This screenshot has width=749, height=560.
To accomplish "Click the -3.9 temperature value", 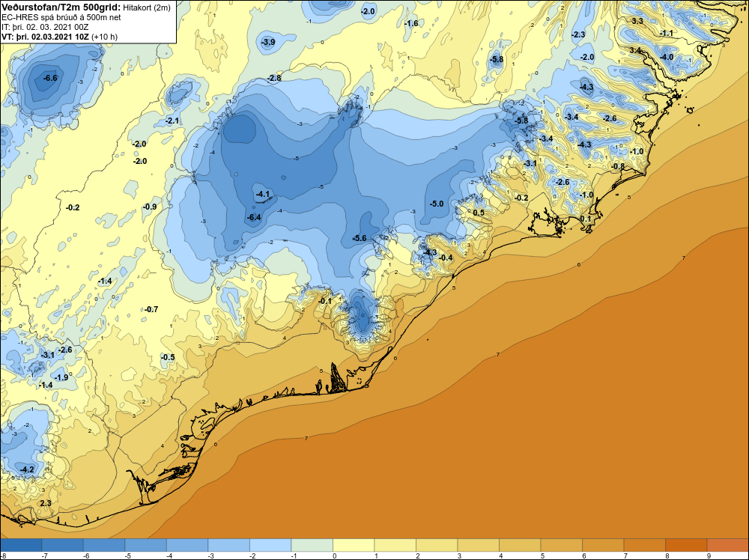I will 268,42.
